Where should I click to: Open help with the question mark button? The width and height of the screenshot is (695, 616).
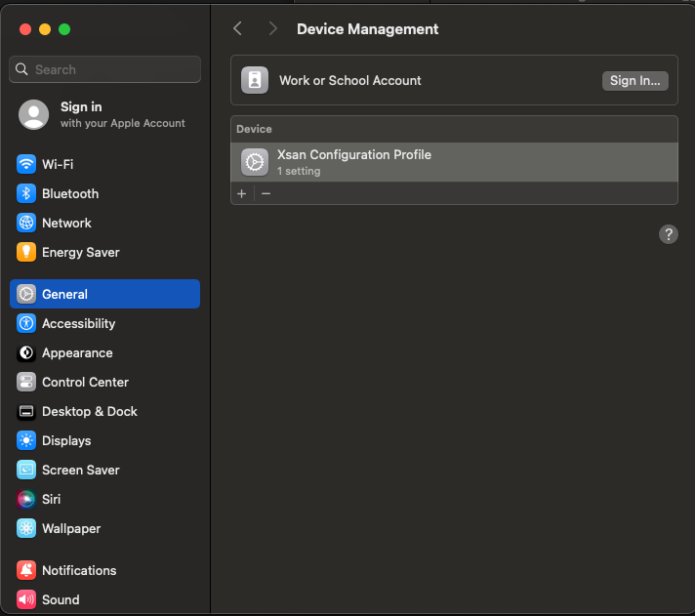click(x=669, y=234)
